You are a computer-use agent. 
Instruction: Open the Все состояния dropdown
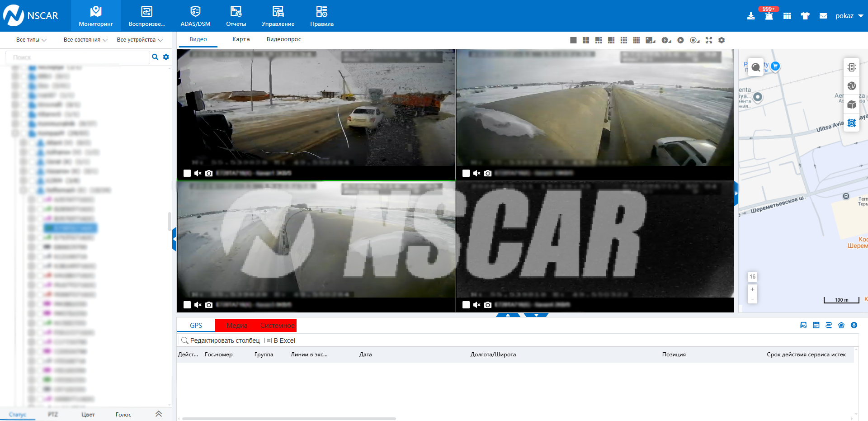[x=85, y=40]
